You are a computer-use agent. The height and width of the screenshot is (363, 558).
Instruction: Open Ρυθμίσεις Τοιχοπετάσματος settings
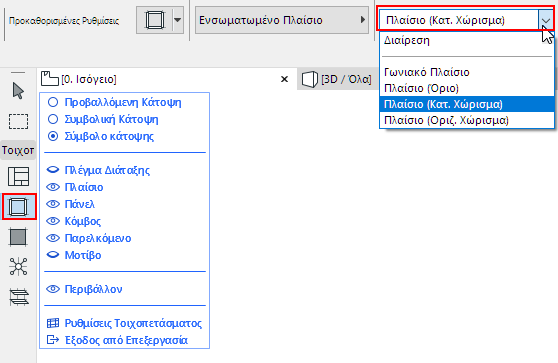[x=124, y=323]
